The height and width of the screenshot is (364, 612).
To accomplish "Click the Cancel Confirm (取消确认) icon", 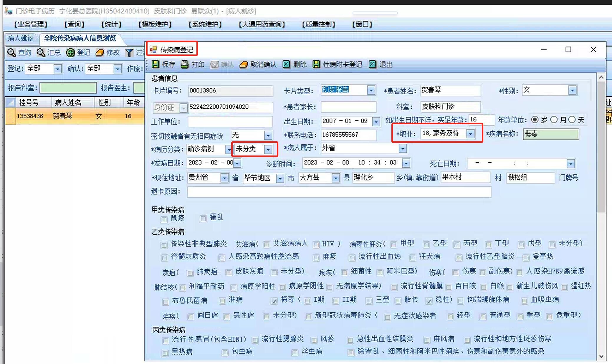I will pos(244,64).
